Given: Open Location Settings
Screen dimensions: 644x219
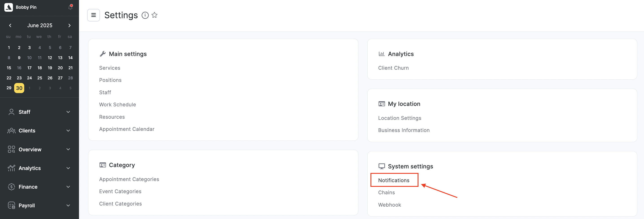Looking at the screenshot, I should point(399,118).
